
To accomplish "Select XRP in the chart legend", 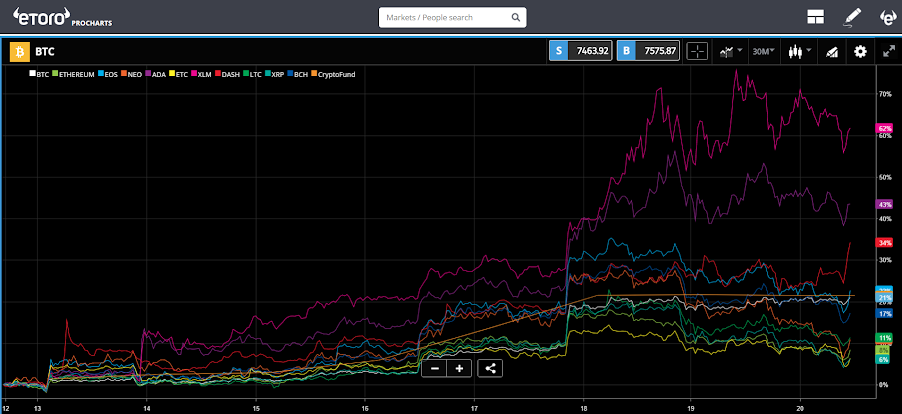I will (275, 74).
